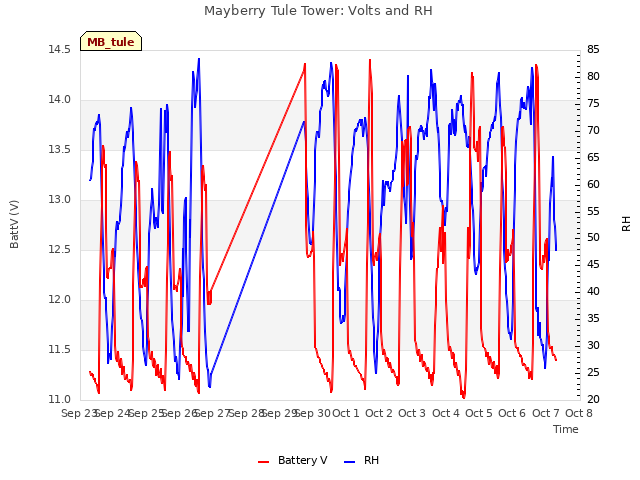This screenshot has height=480, width=640.
Task: Click the 35 RH tick label
Action: 593,319
